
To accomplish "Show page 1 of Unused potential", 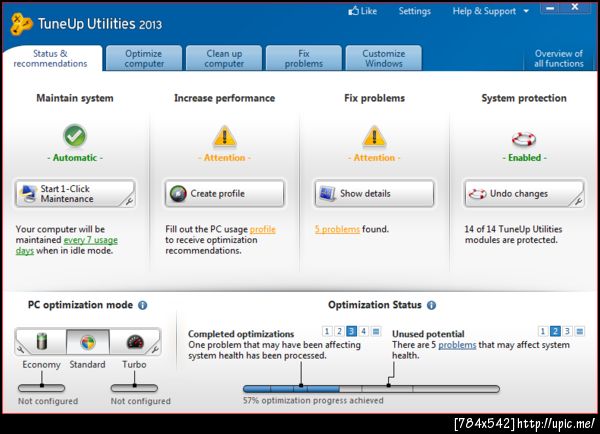I will pos(543,331).
